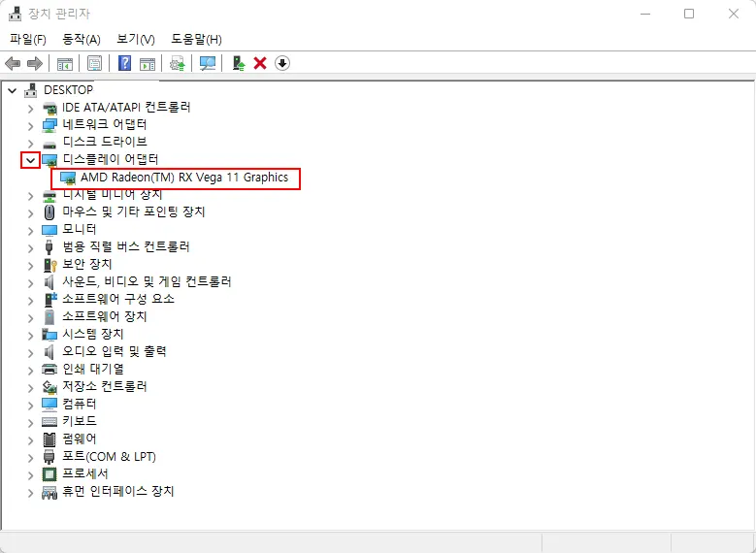756x553 pixels.
Task: Click the Forward arrow toolbar icon
Action: coord(35,63)
